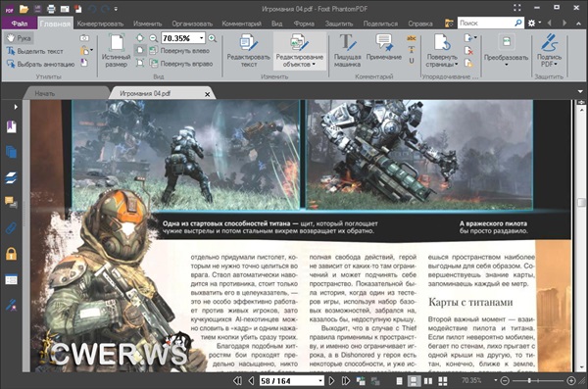Viewport: 588px width, 389px height.
Task: Go to next page arrow in status bar
Action: click(x=331, y=381)
